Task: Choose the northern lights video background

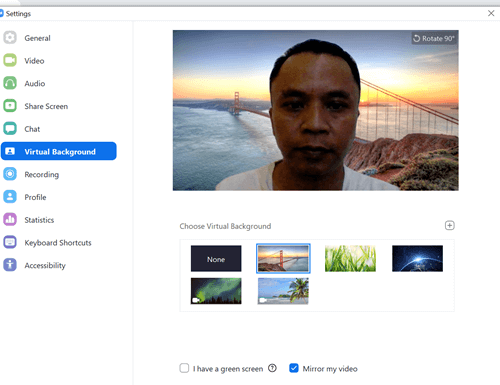Action: [x=216, y=291]
